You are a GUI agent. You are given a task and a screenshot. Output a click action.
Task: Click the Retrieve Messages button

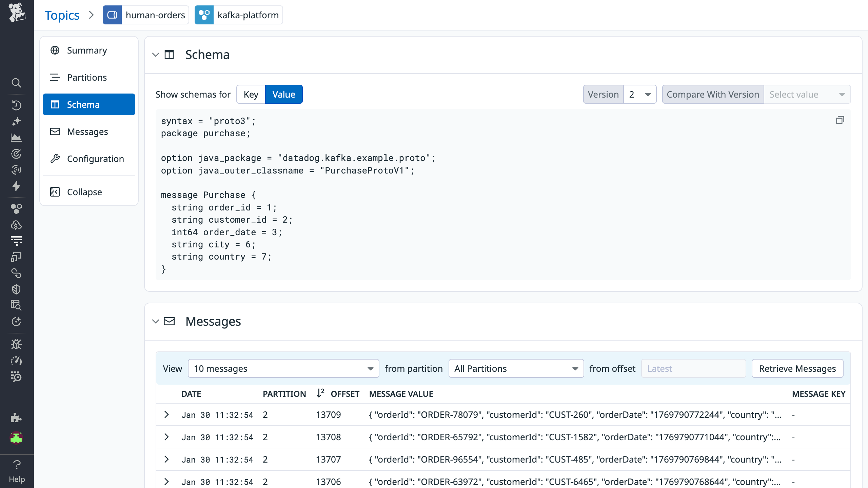(x=797, y=368)
